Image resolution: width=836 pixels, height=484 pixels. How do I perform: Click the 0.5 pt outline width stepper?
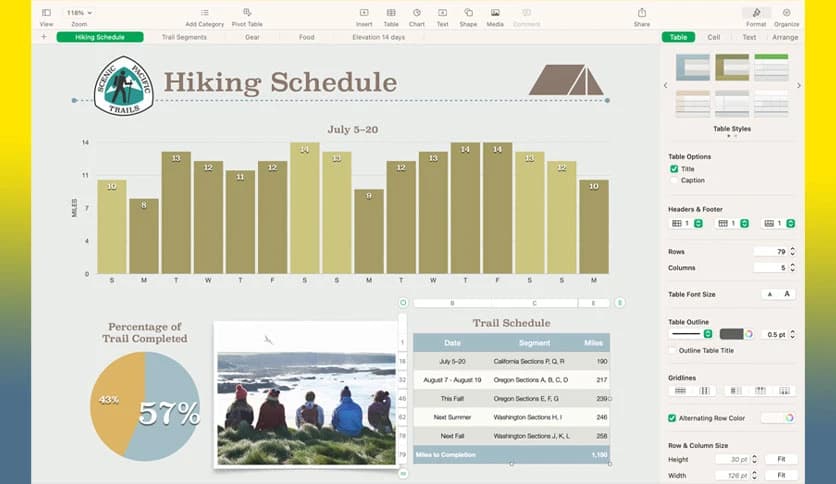point(792,334)
